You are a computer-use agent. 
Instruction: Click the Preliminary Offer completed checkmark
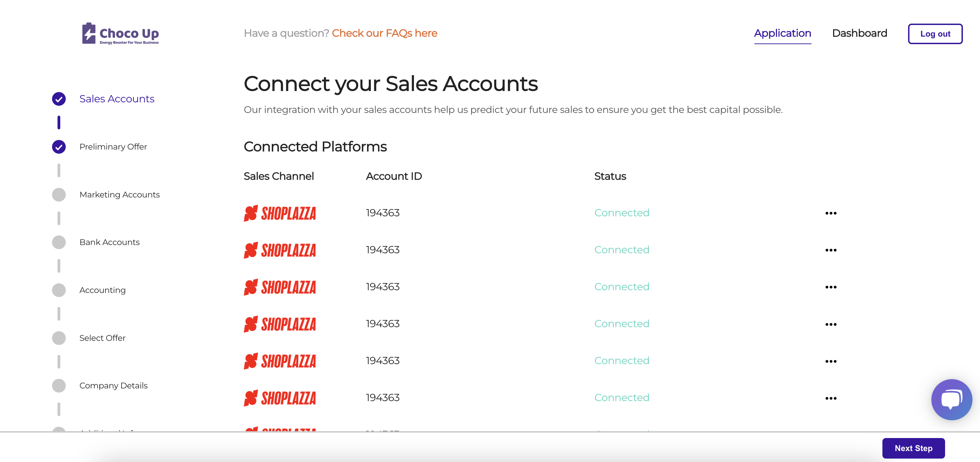[59, 147]
